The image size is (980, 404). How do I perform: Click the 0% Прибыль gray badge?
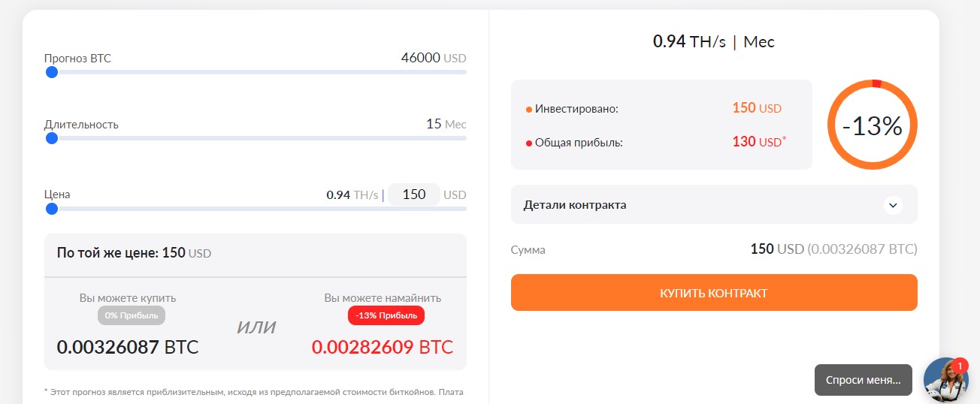click(x=132, y=315)
